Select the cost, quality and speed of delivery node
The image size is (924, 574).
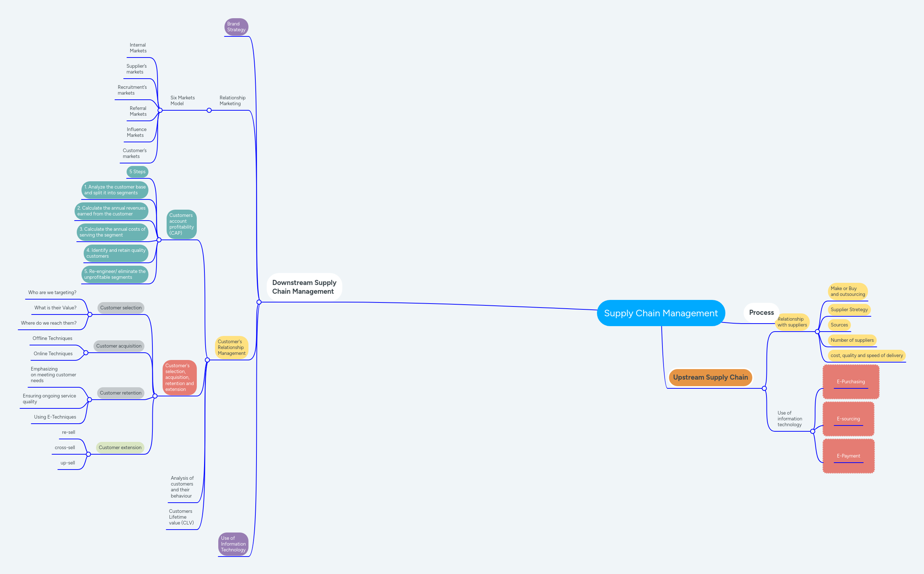tap(866, 355)
